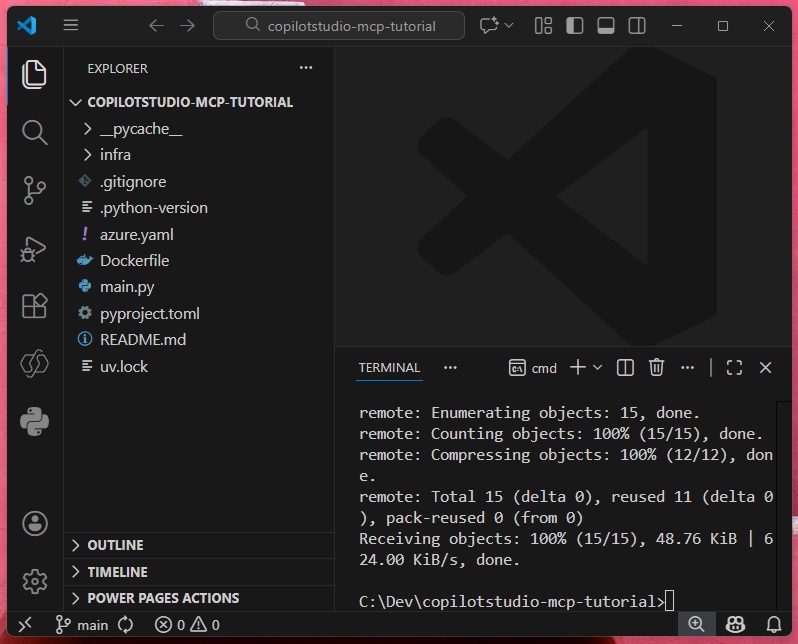Open the Python extension sidebar icon

tap(34, 422)
